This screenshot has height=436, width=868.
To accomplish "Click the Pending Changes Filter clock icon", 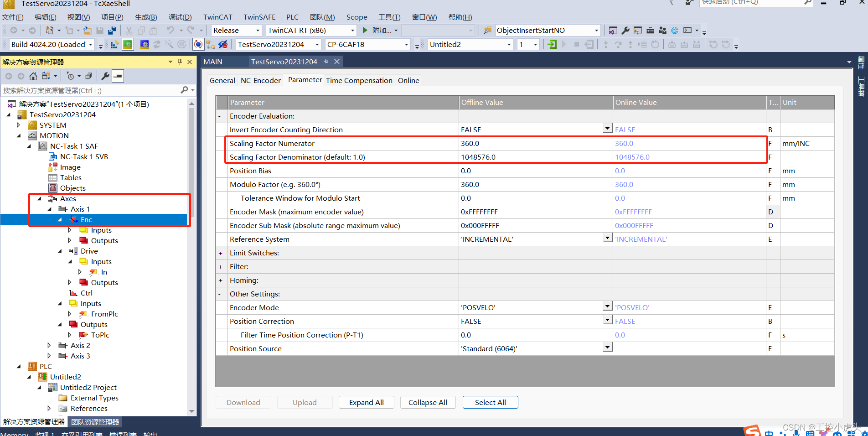I will click(x=70, y=76).
